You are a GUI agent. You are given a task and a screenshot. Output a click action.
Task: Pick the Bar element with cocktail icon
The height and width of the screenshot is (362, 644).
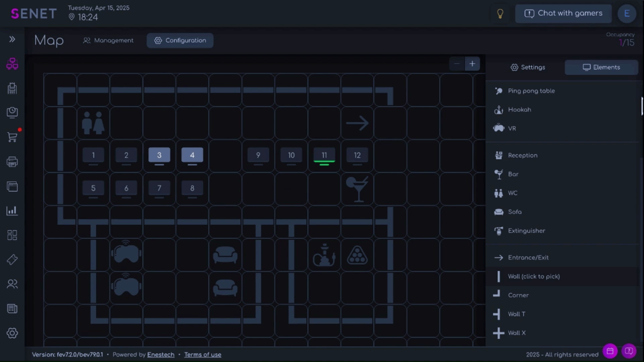click(x=513, y=173)
